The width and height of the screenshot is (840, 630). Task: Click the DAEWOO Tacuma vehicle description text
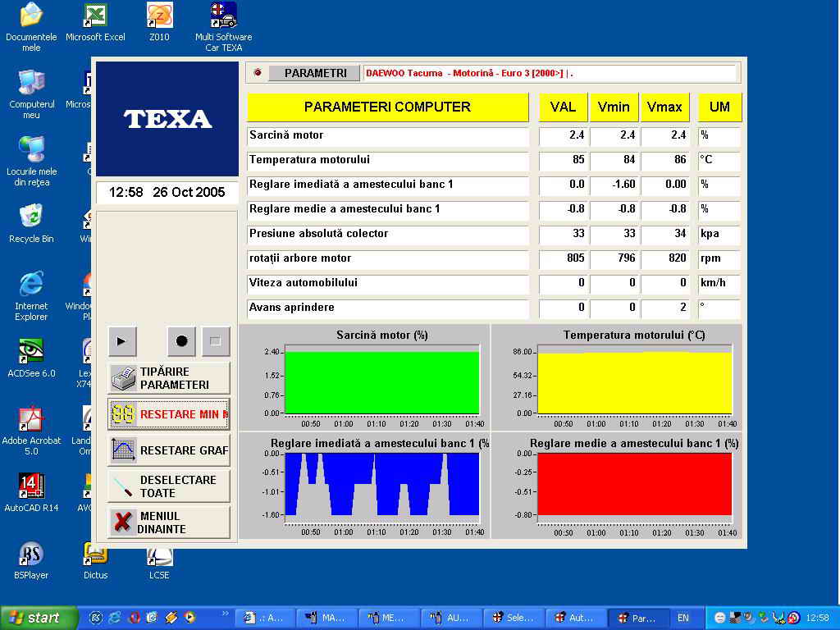point(469,73)
